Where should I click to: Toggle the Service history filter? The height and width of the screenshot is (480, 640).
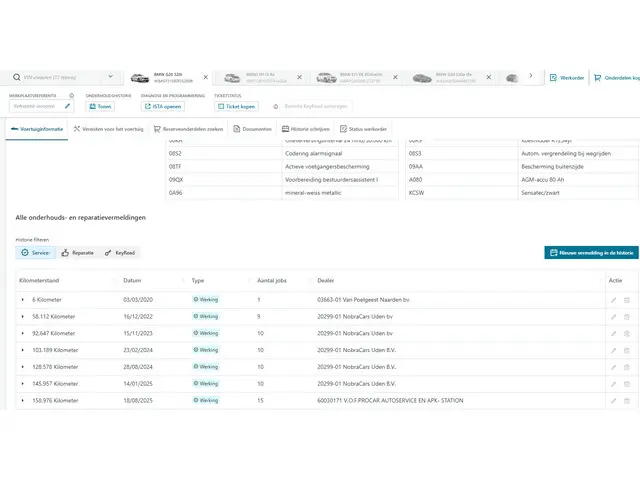[35, 253]
